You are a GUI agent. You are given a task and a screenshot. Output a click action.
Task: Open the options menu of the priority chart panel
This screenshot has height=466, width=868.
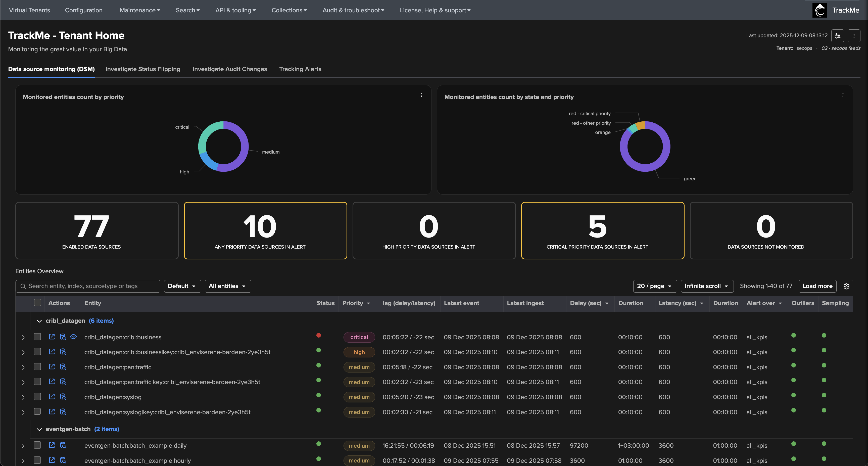421,95
